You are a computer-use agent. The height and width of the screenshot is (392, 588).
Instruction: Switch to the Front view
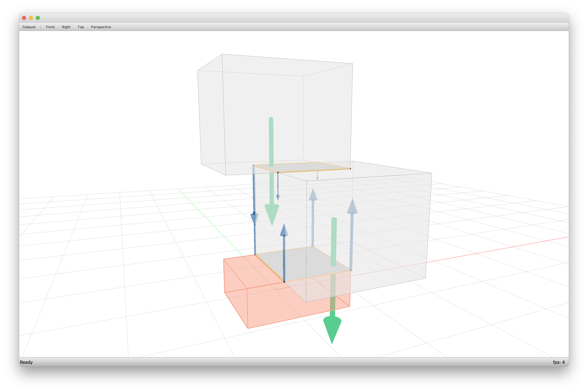50,27
